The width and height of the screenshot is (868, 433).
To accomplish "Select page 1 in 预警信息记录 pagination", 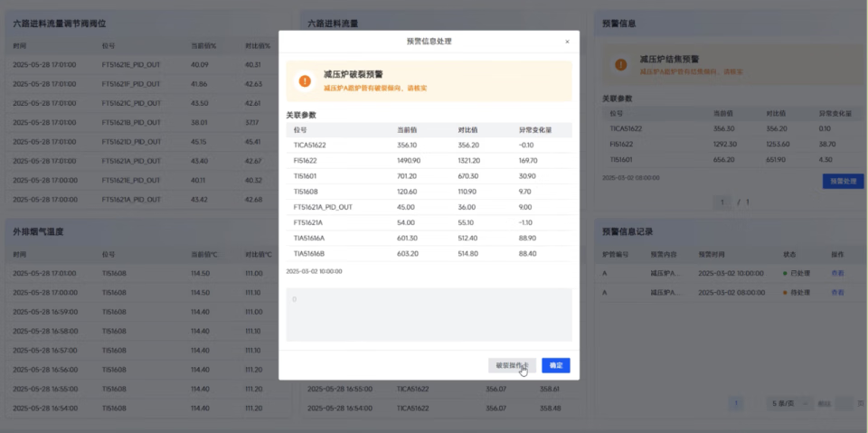I will pos(736,404).
